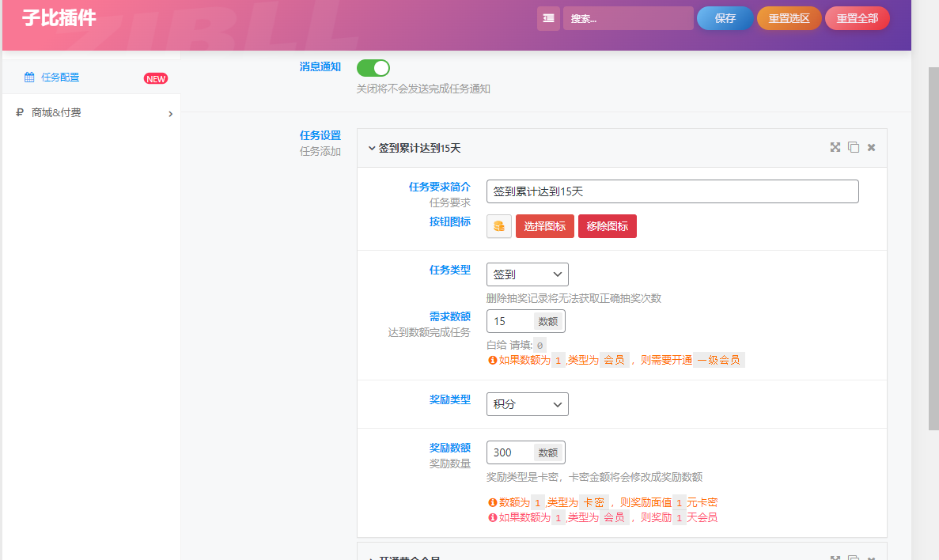Screen dimensions: 939x560
Task: Click the 元卡密 hint text
Action: (702, 502)
